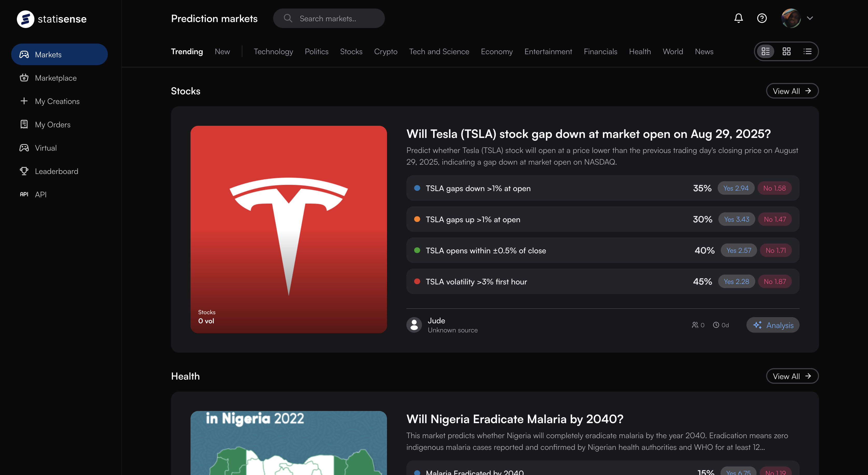Click Yes 2.94 for TSLA gaps down

[736, 188]
